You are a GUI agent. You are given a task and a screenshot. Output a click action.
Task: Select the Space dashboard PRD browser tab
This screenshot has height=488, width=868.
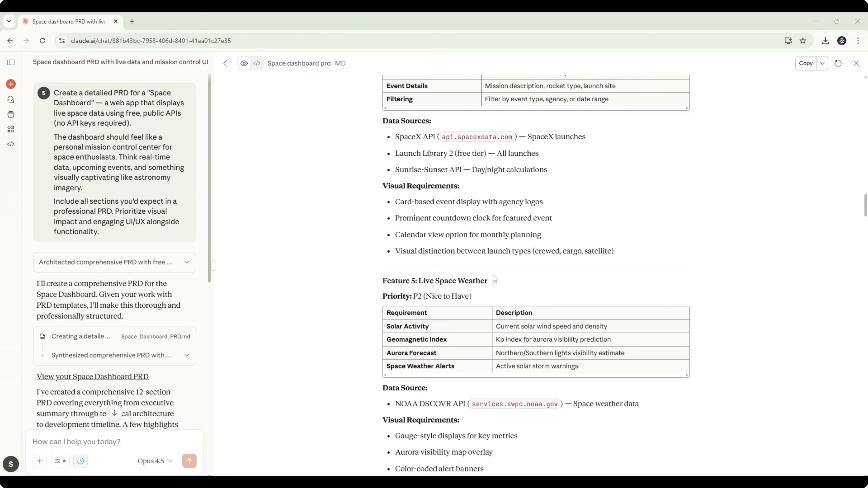click(x=69, y=21)
